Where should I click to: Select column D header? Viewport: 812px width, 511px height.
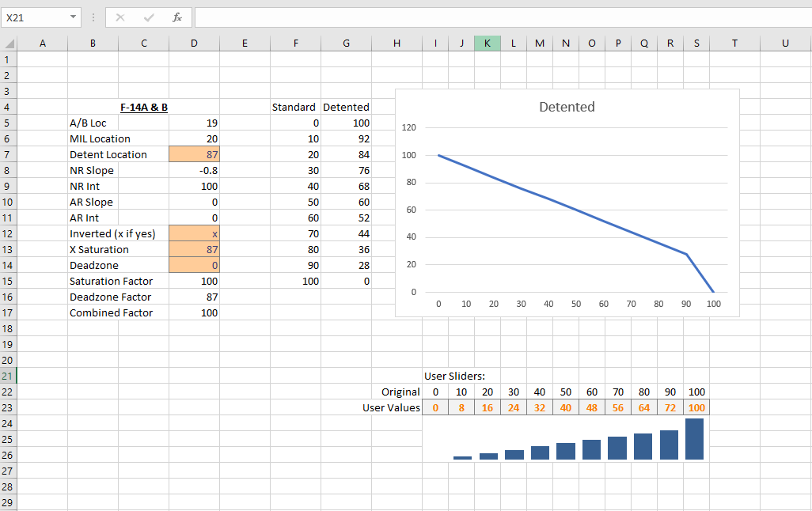click(x=194, y=44)
